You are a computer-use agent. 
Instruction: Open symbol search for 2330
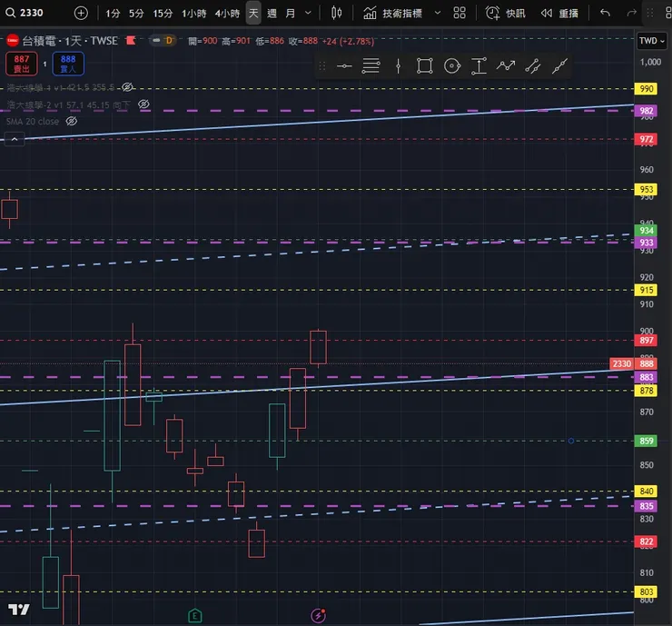click(25, 13)
